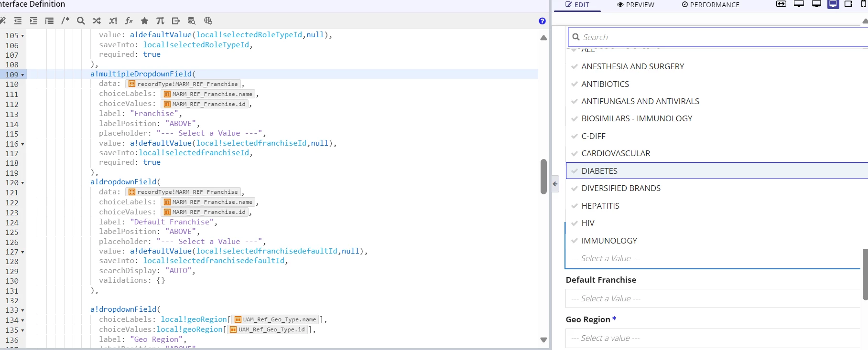
Task: Check the HIV option
Action: [x=717, y=223]
